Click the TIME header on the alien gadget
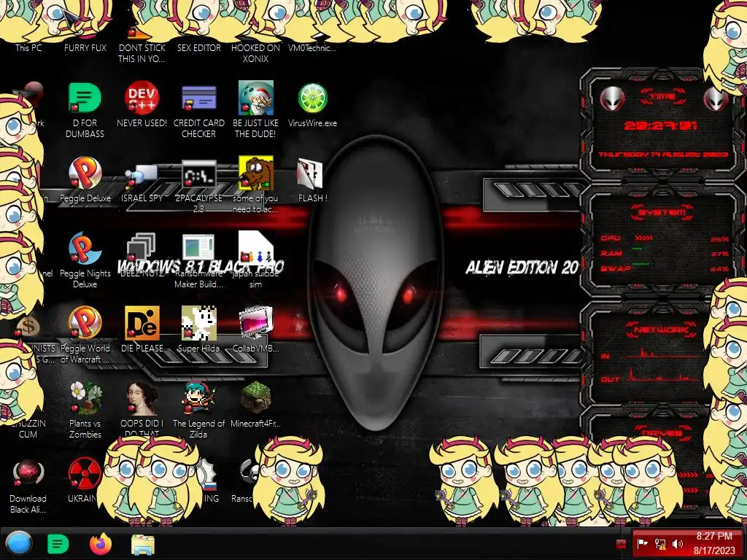 coord(662,96)
